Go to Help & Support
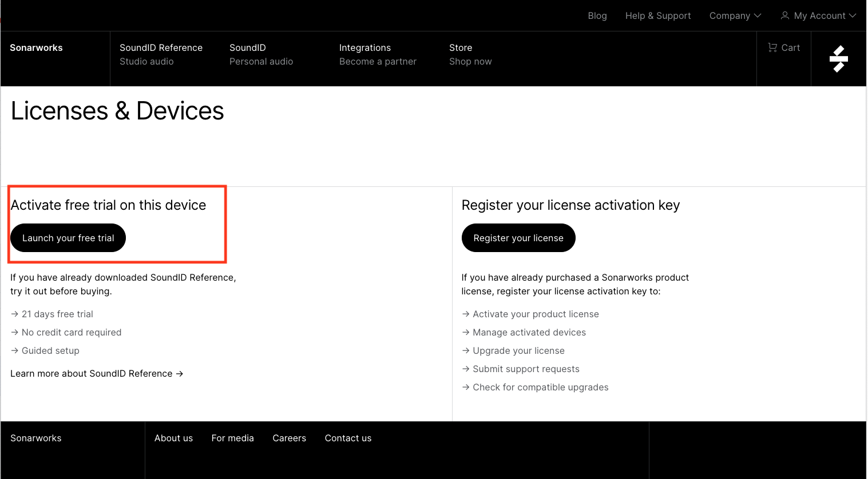The image size is (868, 479). [x=657, y=16]
